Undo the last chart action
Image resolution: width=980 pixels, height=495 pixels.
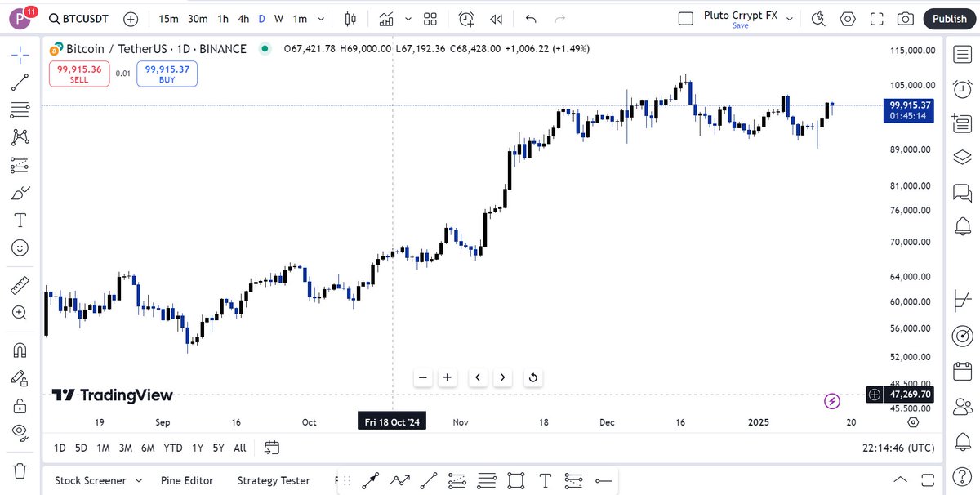(532, 19)
